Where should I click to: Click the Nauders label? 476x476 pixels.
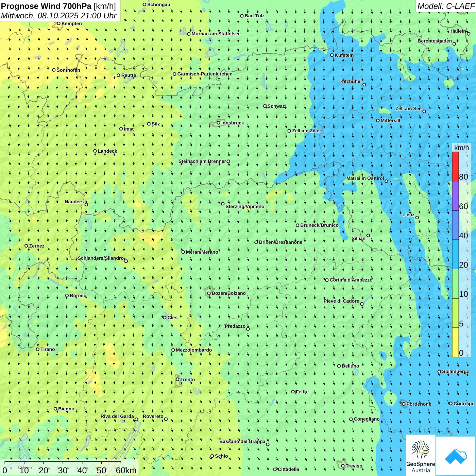coord(74,202)
